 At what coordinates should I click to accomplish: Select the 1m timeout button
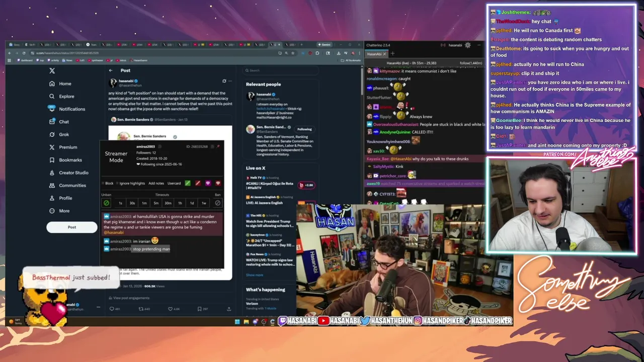144,203
